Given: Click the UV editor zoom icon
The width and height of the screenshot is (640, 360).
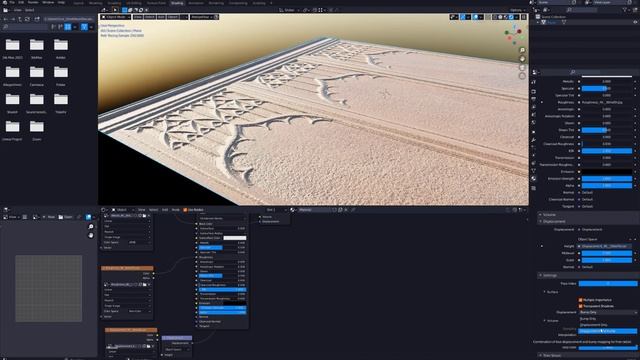Looking at the screenshot, I should [x=91, y=227].
